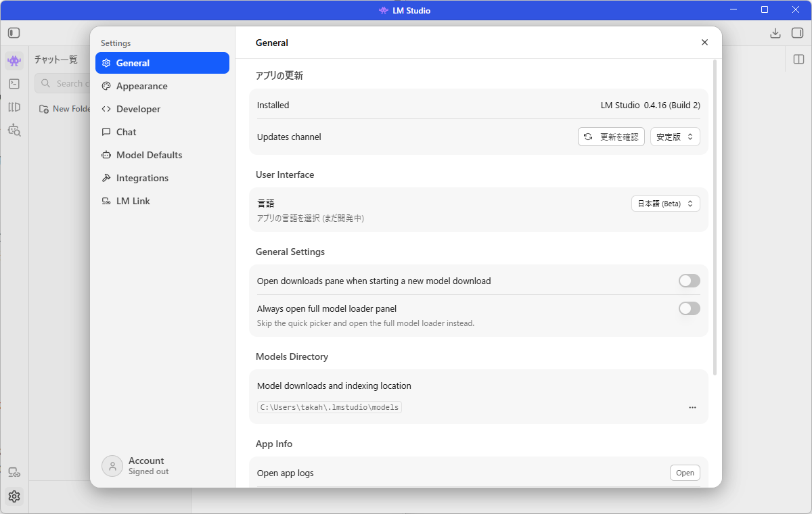812x514 pixels.
Task: Click the 更新を確認 update check button
Action: click(611, 137)
